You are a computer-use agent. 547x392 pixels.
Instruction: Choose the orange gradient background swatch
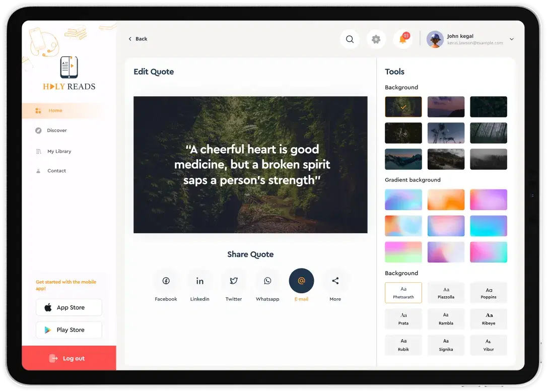pos(446,200)
